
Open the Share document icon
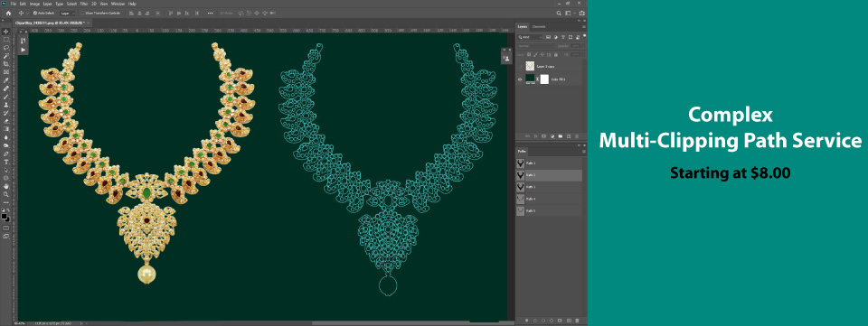pos(581,13)
